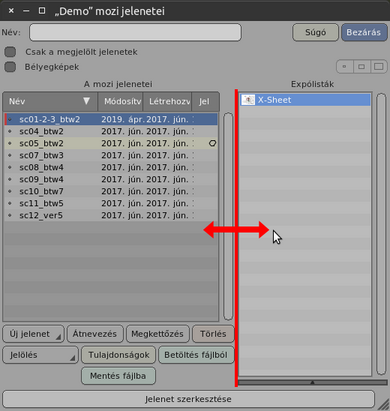The height and width of the screenshot is (411, 390).
Task: Click the bullet icon beside sc04_btw2
Action: (x=10, y=131)
